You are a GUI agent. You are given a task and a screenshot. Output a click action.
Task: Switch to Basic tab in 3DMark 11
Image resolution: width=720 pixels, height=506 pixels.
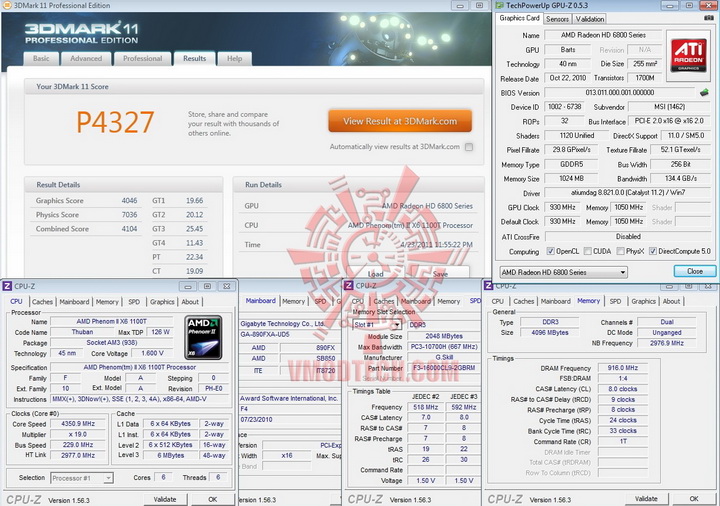coord(41,59)
